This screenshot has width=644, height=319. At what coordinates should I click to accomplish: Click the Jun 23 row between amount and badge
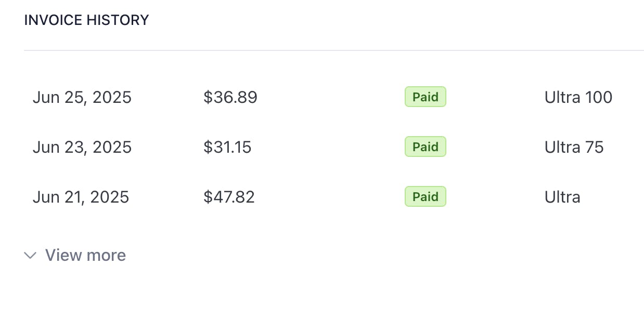(x=328, y=147)
